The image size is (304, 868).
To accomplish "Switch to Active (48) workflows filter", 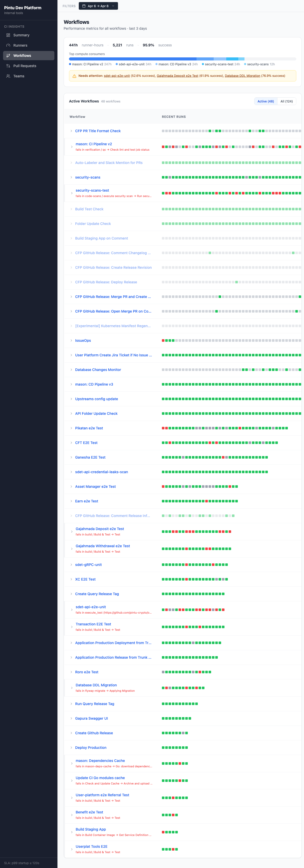I will pyautogui.click(x=266, y=101).
